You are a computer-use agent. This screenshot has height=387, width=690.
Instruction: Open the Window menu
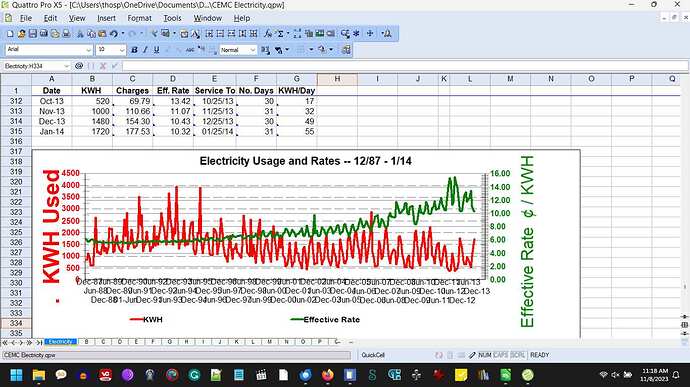pyautogui.click(x=208, y=18)
